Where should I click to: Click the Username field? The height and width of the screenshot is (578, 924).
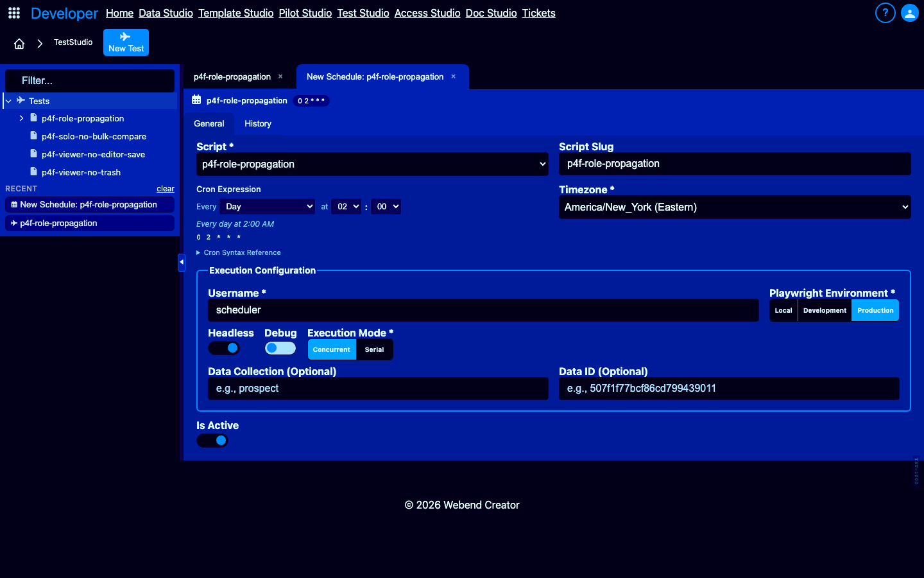click(x=483, y=310)
